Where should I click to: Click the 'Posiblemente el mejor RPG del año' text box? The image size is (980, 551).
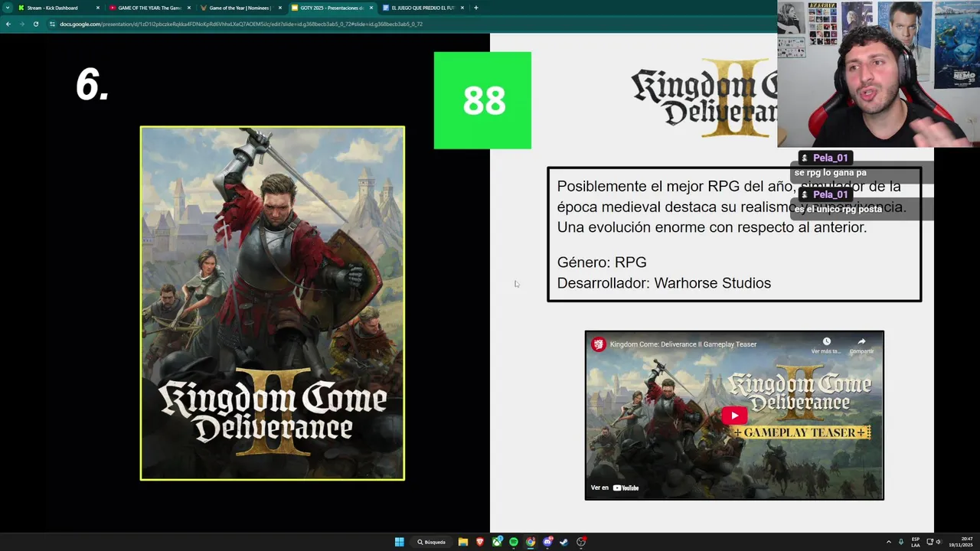coord(734,234)
